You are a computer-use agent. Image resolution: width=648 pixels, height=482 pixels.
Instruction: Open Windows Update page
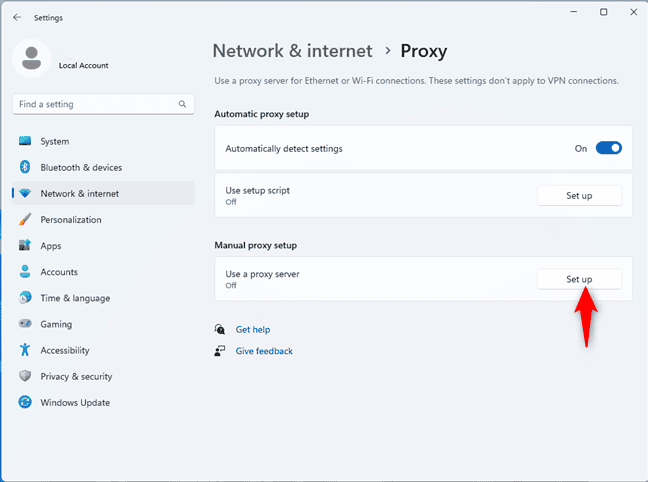click(x=103, y=402)
